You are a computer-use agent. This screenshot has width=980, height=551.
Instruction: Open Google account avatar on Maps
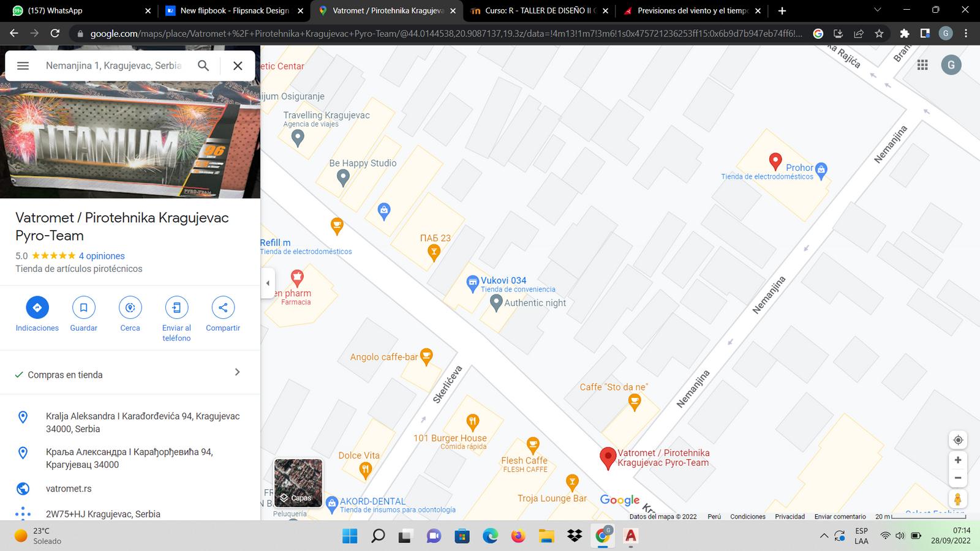[x=951, y=65]
